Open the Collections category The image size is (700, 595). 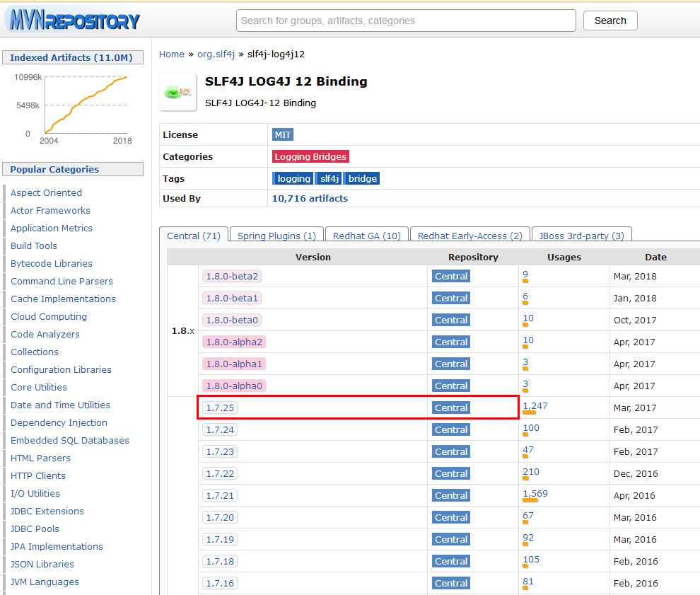(35, 352)
